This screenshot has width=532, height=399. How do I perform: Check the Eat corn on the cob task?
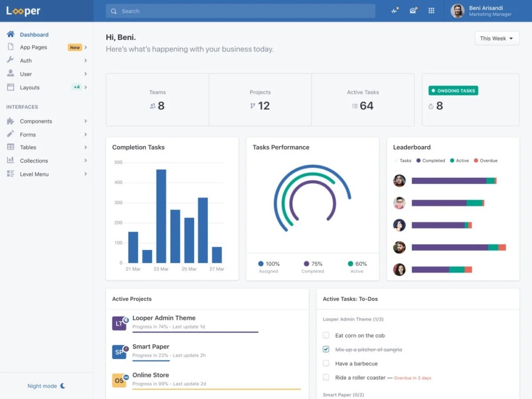pyautogui.click(x=326, y=335)
